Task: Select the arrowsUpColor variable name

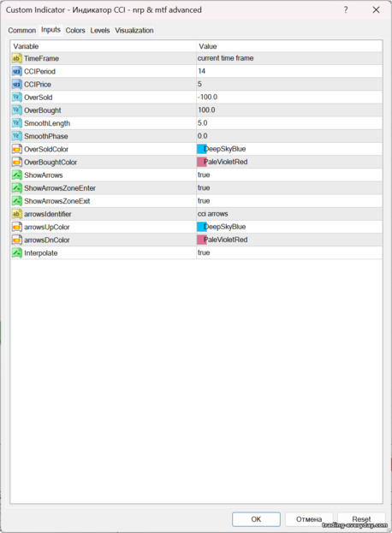Action: 47,227
